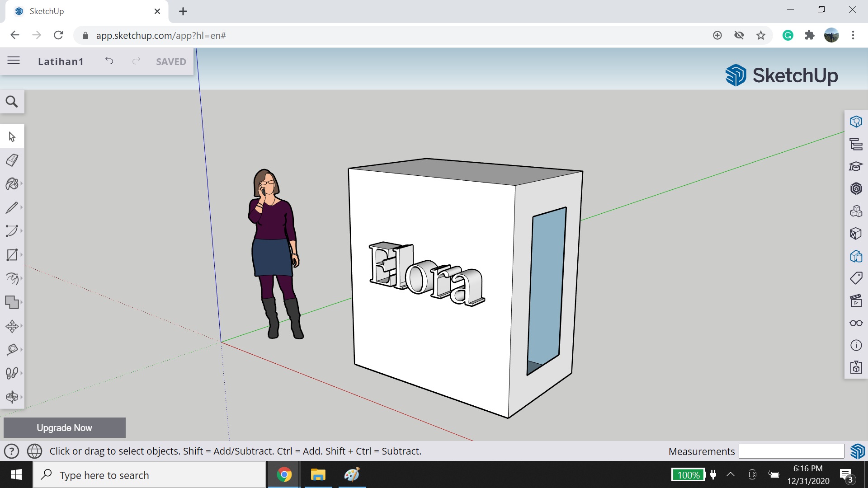
Task: Open File Explorer from the taskbar
Action: pos(318,474)
